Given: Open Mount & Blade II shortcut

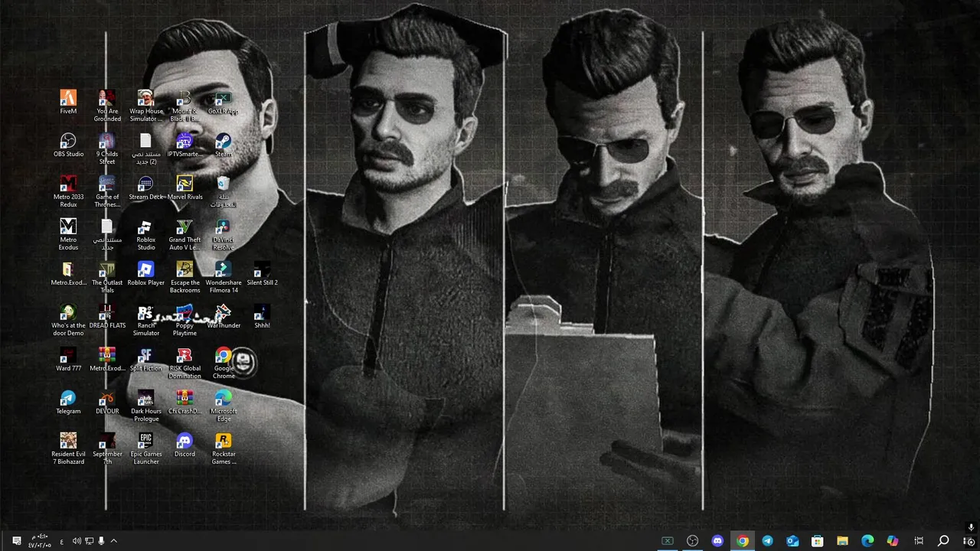Looking at the screenshot, I should pos(185,106).
